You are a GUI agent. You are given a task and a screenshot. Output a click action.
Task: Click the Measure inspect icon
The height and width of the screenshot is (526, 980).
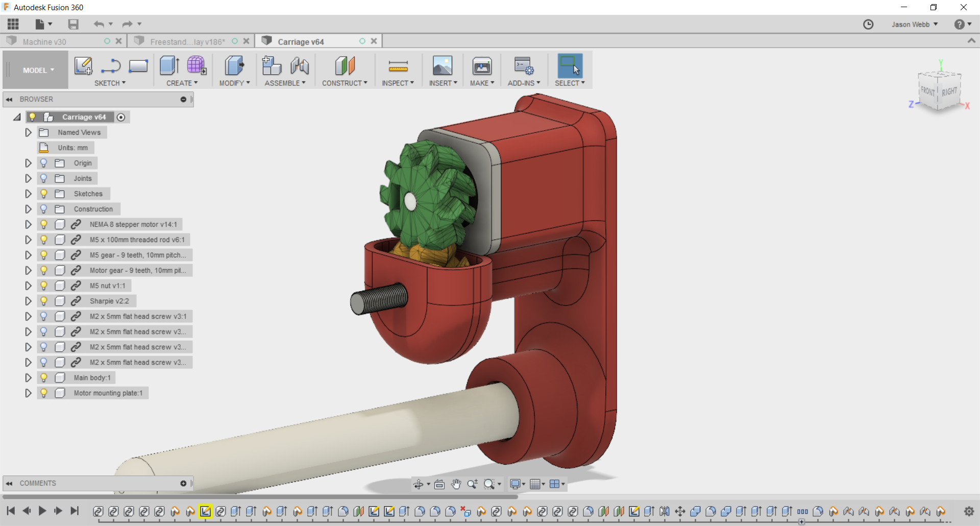point(398,66)
